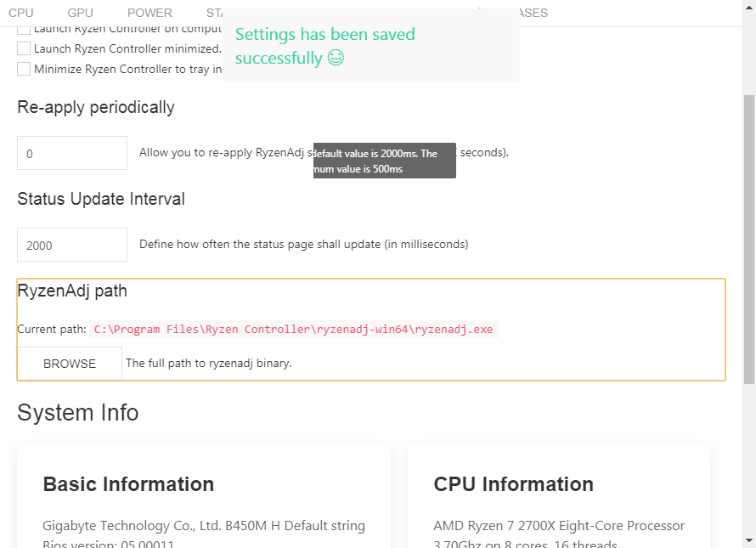756x548 pixels.
Task: Click the BROWSE button for RyzenAdj path
Action: [70, 364]
